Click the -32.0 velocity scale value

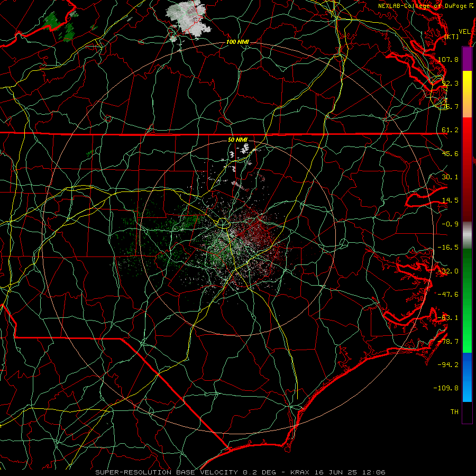click(x=448, y=271)
